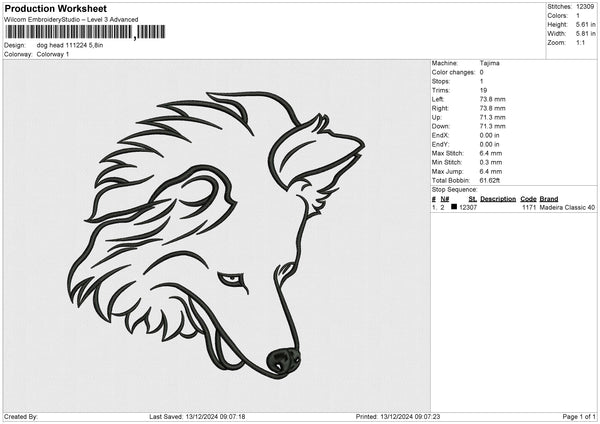Click the Stop Sequence heading
This screenshot has height=424, width=600.
click(x=454, y=187)
